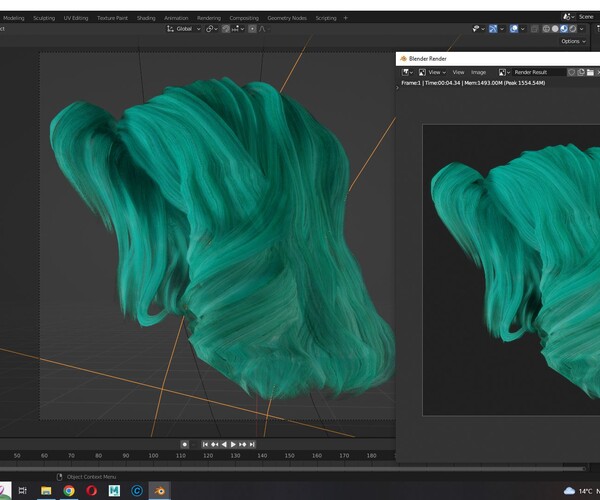The image size is (600, 500).
Task: Switch to Animation workspace tab
Action: (176, 18)
